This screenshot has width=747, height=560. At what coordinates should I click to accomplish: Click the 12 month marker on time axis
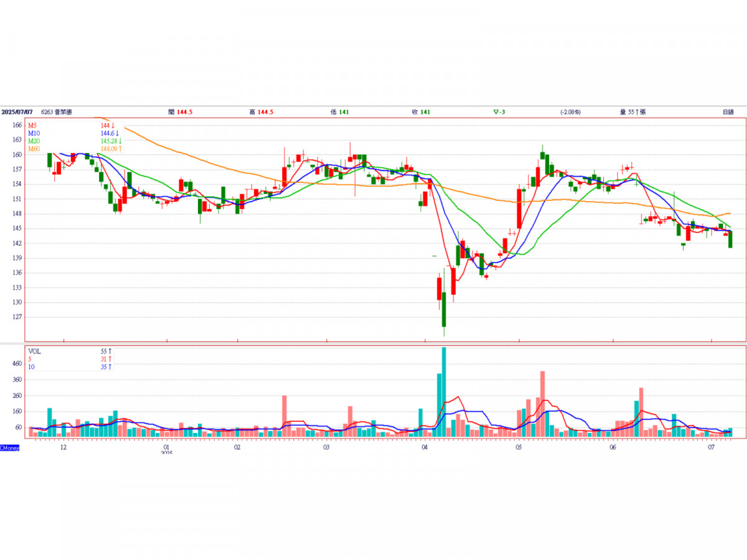(x=63, y=447)
